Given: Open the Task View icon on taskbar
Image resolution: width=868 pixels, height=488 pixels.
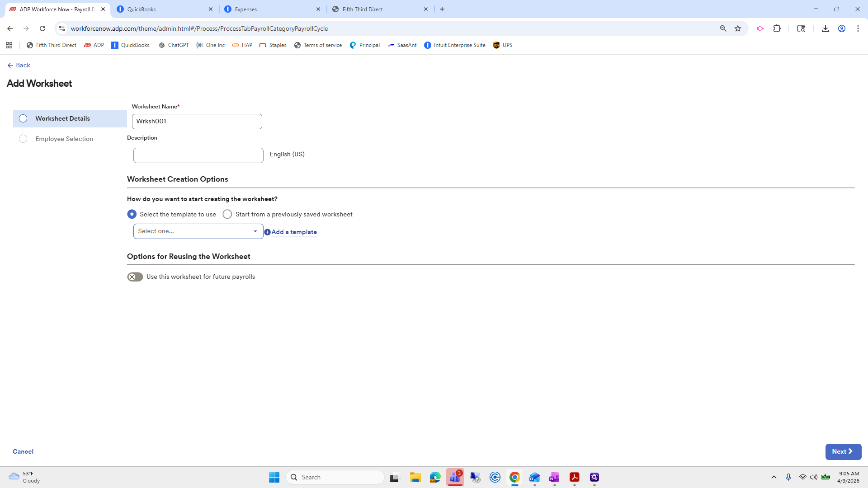Looking at the screenshot, I should pos(395,477).
